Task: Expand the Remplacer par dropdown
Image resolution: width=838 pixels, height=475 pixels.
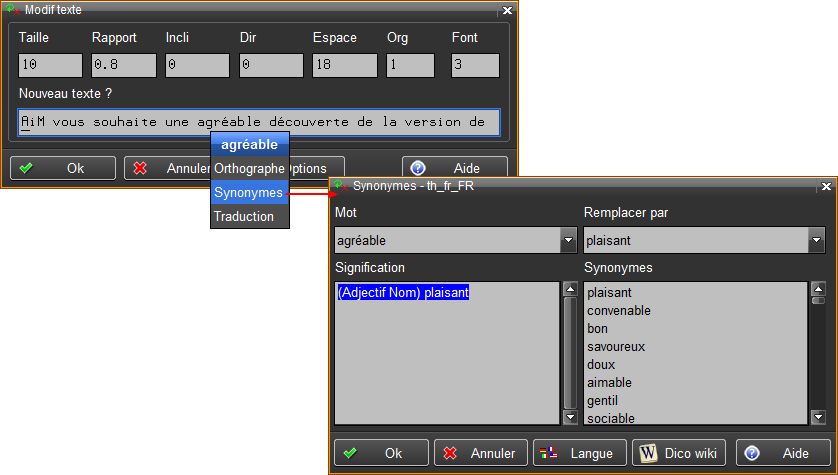Action: click(x=816, y=241)
